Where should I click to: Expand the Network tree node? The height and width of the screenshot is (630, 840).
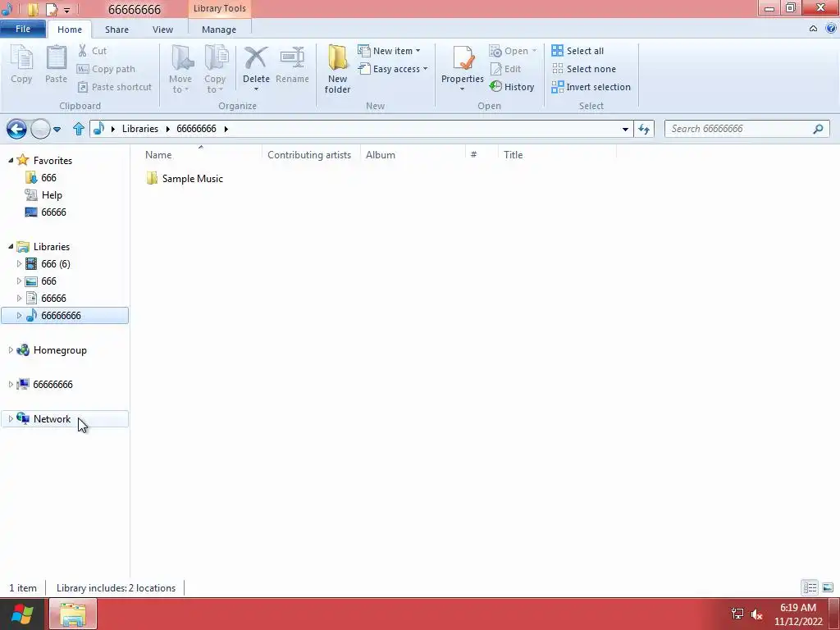11,419
